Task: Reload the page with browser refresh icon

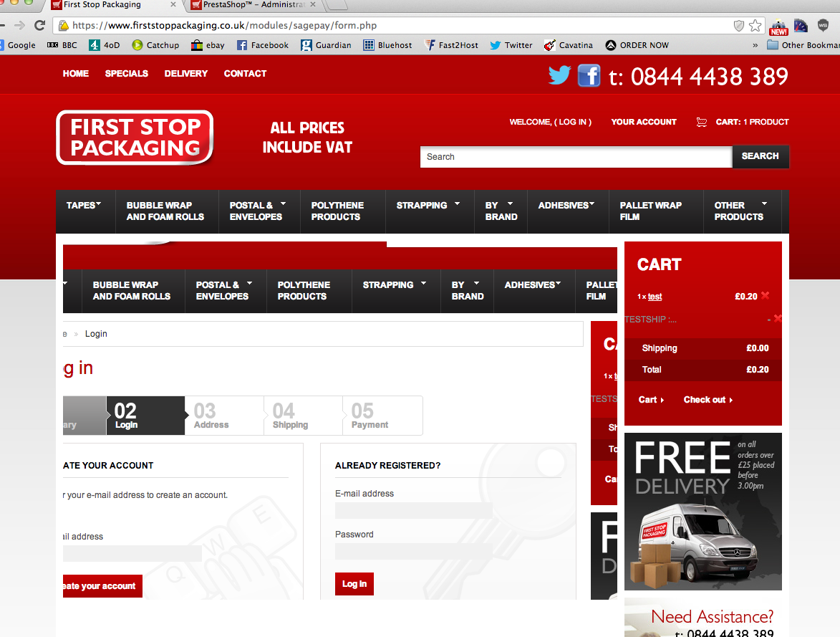Action: (x=39, y=25)
